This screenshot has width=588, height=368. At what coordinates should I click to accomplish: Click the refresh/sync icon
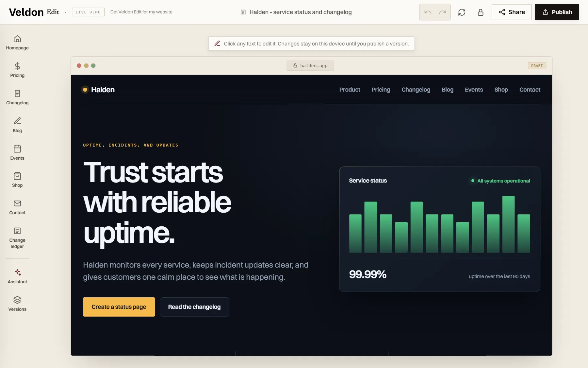coord(462,12)
